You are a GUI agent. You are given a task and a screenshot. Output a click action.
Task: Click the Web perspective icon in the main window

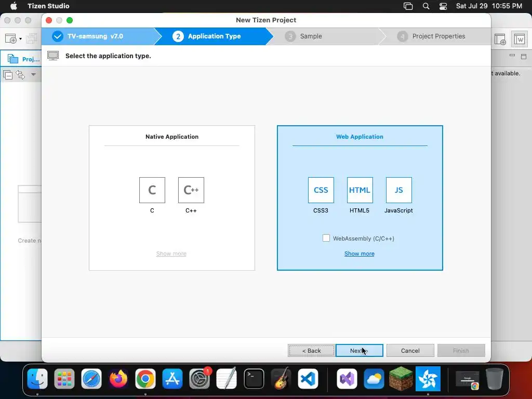(x=520, y=39)
